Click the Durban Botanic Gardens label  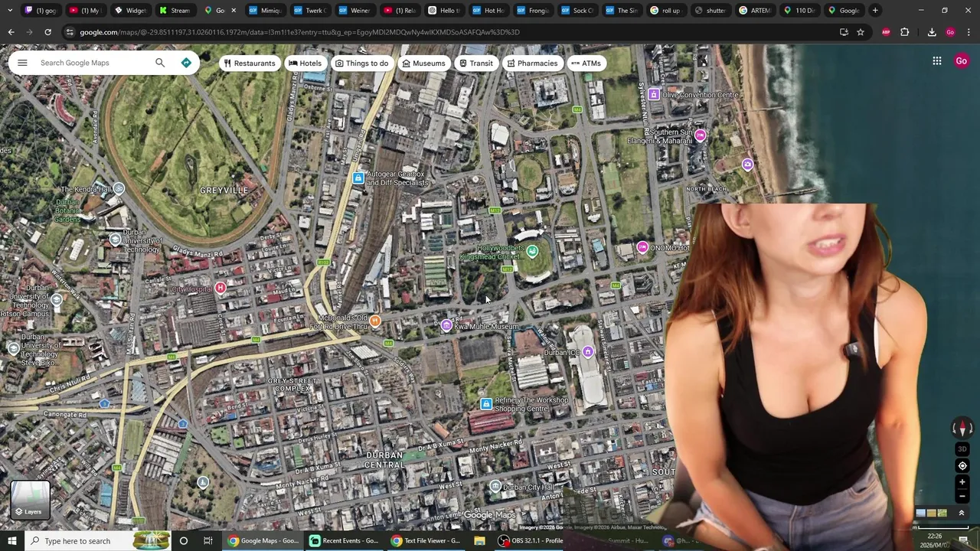click(x=67, y=210)
